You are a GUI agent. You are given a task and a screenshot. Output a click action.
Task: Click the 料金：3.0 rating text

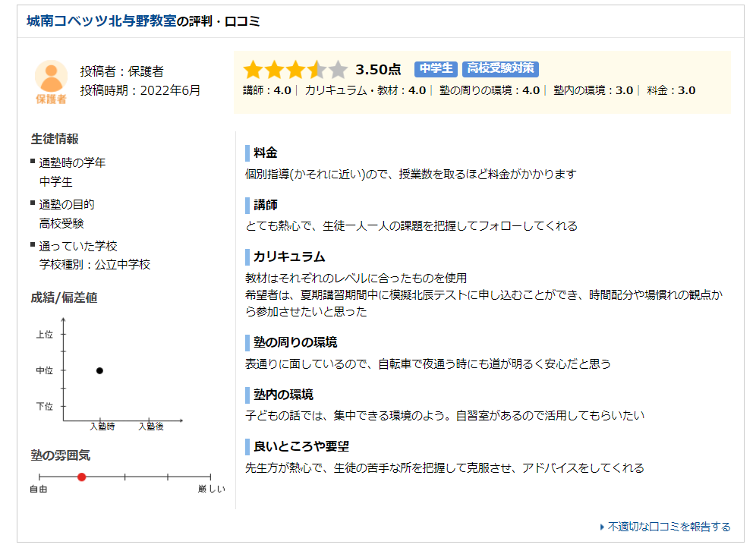click(x=671, y=90)
